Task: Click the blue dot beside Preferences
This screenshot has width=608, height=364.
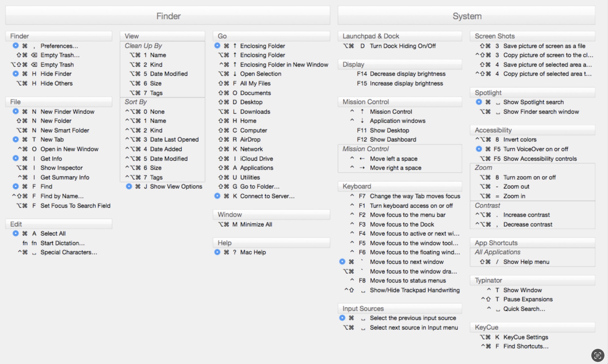Action: click(x=16, y=46)
